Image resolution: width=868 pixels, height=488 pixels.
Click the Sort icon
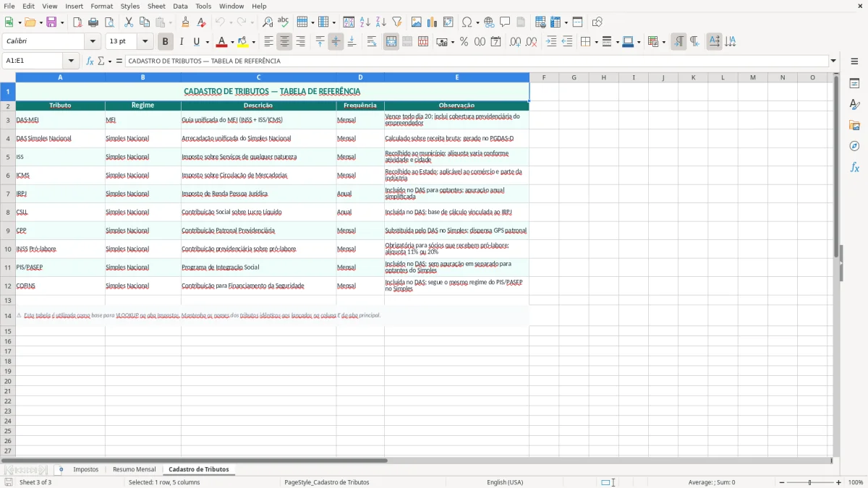(x=349, y=22)
